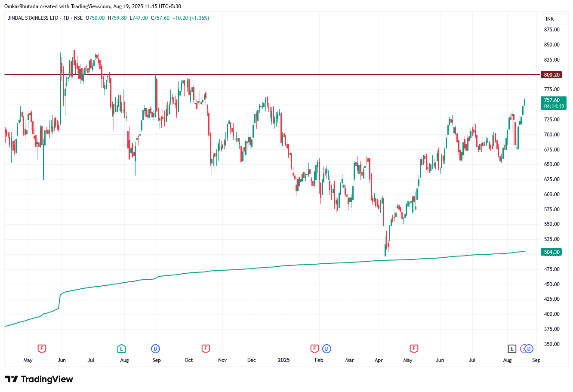Click the red E earnings marker just before Feb 2025
573x392 pixels.
tap(314, 349)
